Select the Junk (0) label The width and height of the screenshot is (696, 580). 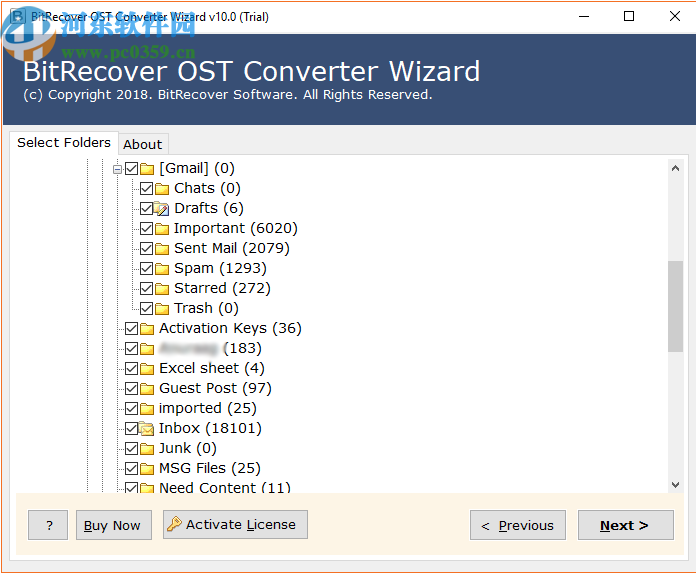pyautogui.click(x=188, y=449)
